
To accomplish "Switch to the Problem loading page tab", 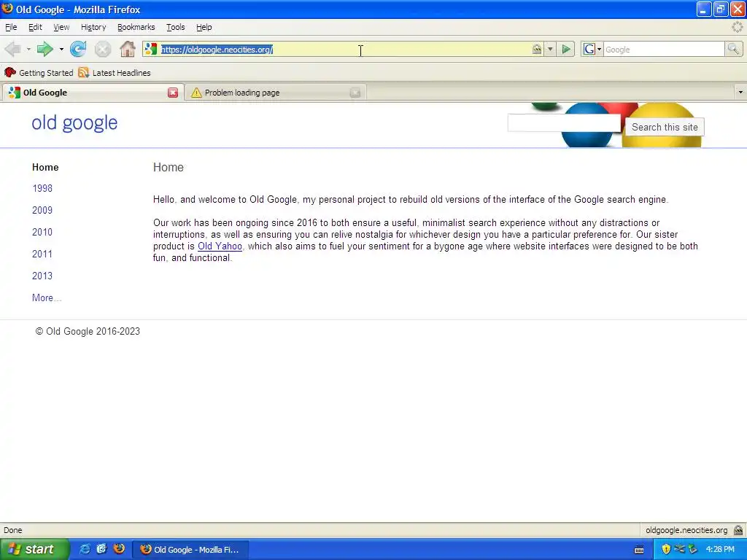I will click(x=275, y=93).
